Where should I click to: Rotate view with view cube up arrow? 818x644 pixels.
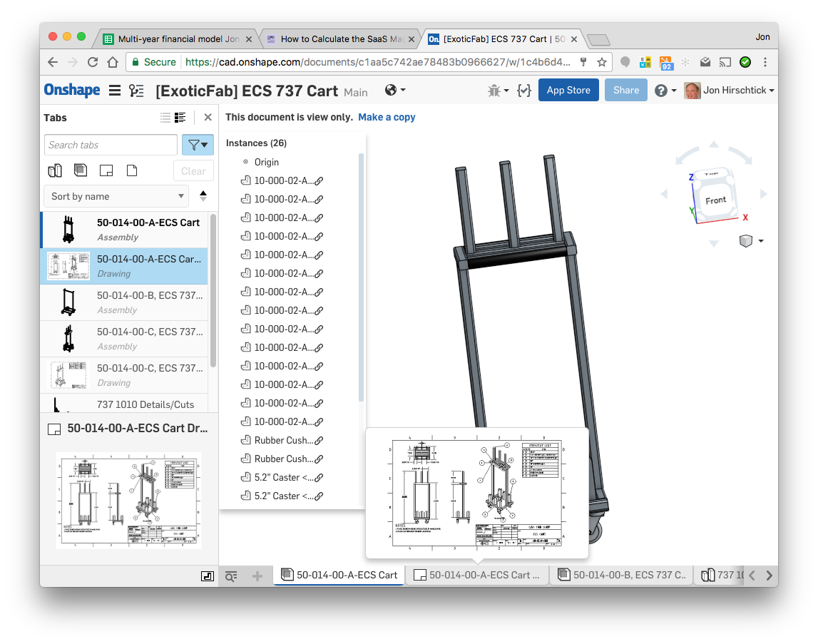tap(714, 145)
